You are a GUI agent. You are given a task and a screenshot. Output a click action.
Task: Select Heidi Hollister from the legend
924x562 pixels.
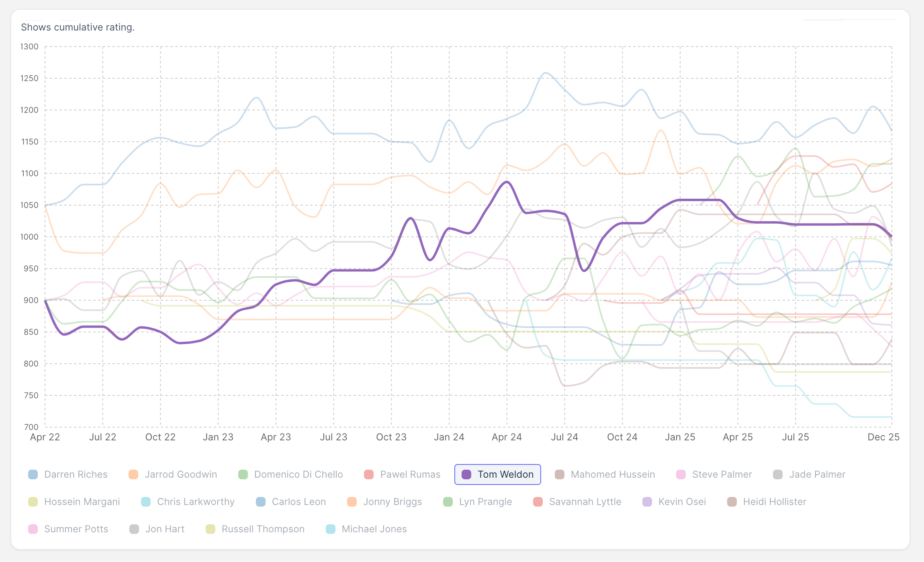click(767, 502)
